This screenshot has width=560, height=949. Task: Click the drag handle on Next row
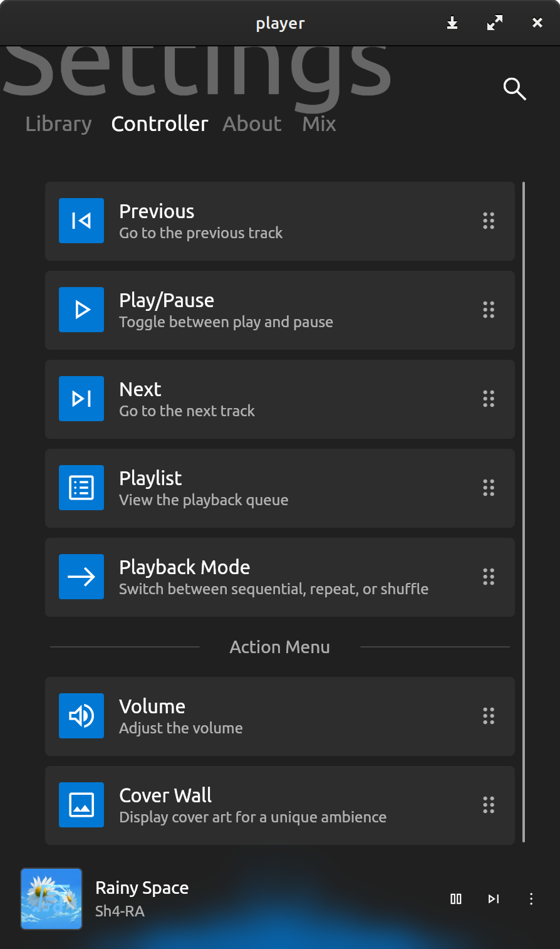(489, 399)
